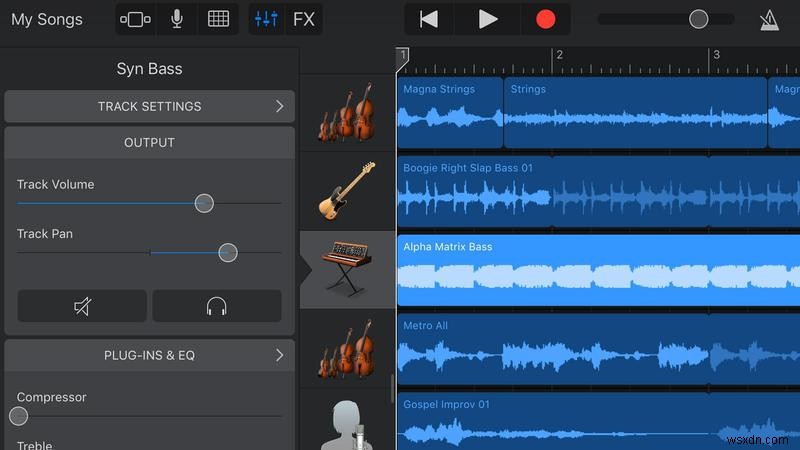Open the track view switcher icon
This screenshot has width=800, height=450.
135,19
